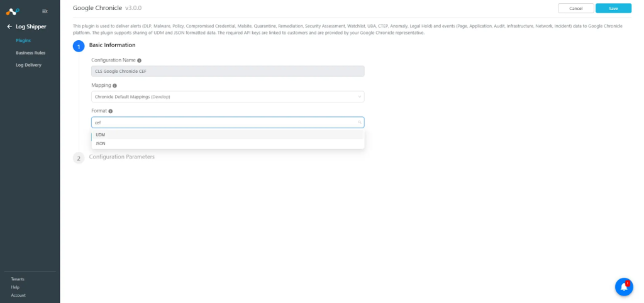Open Account link
Image resolution: width=644 pixels, height=303 pixels.
click(18, 295)
